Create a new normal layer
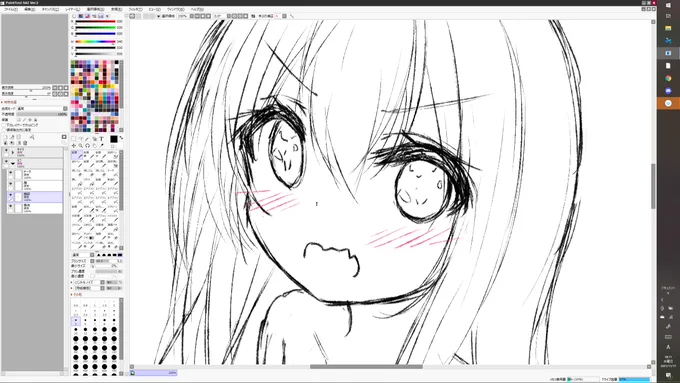Image resolution: width=680 pixels, height=383 pixels. click(6, 137)
